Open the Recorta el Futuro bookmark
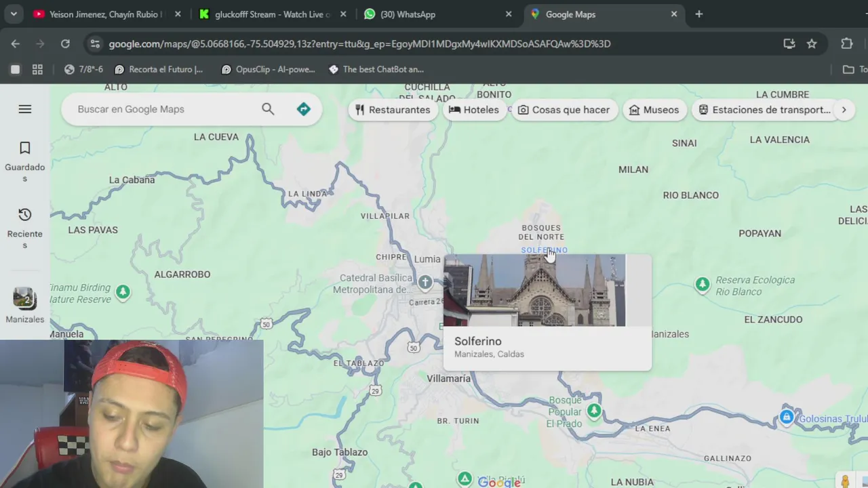 coord(159,69)
